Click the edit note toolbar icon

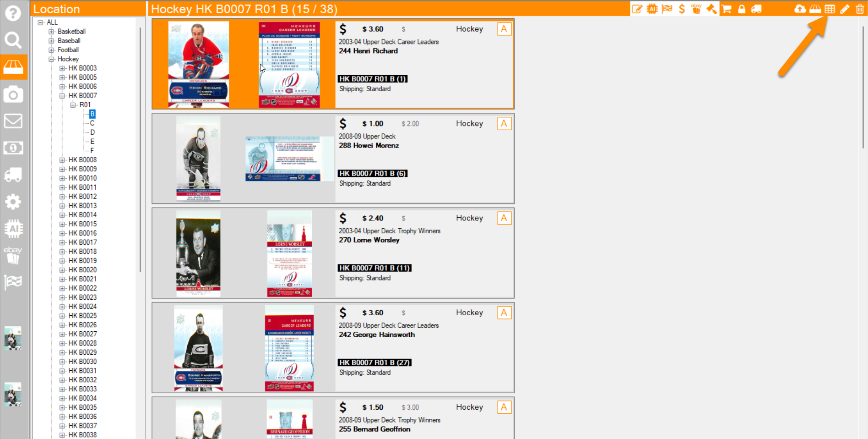pyautogui.click(x=637, y=9)
